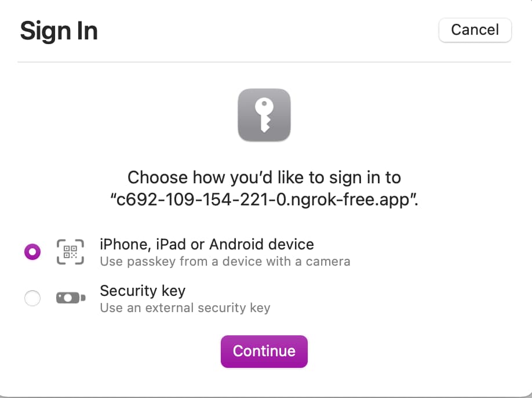Click the horizontal divider below the Sign In title

264,61
